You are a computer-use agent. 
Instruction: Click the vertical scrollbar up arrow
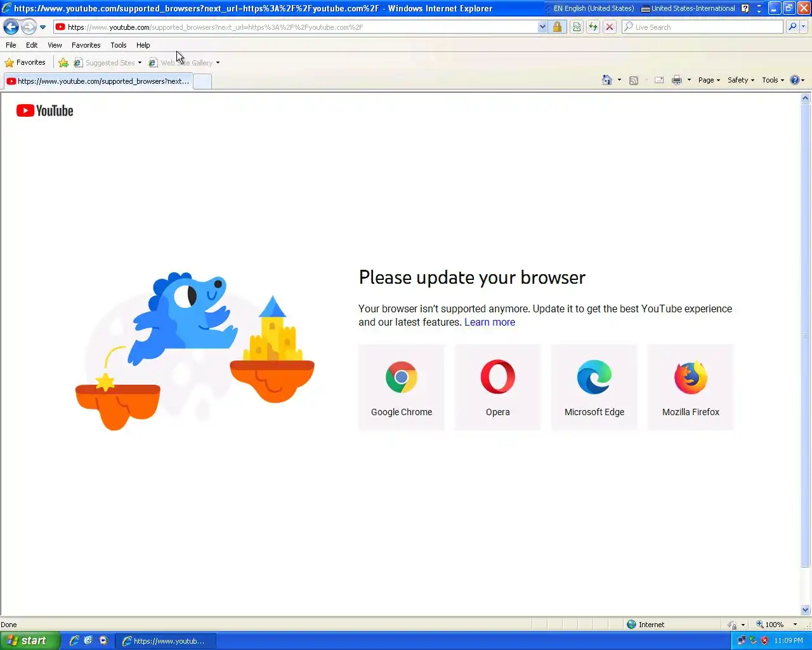(806, 98)
